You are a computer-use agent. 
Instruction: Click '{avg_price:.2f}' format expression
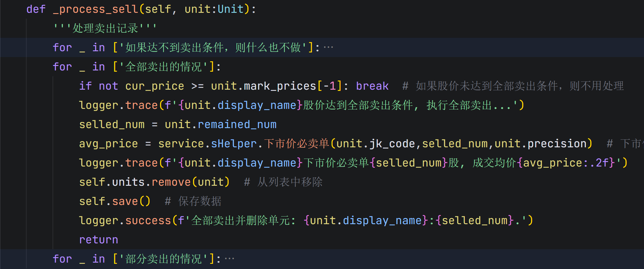566,163
